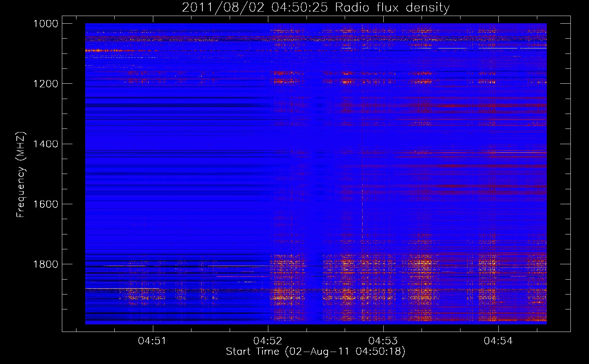This screenshot has height=364, width=589.
Task: Click the 04:54 time tick label
Action: [x=498, y=341]
